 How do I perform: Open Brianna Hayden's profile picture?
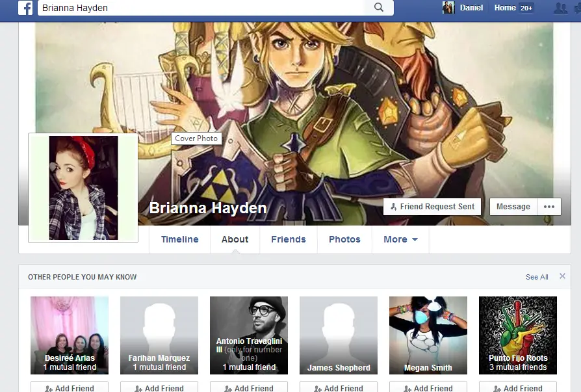(x=83, y=188)
